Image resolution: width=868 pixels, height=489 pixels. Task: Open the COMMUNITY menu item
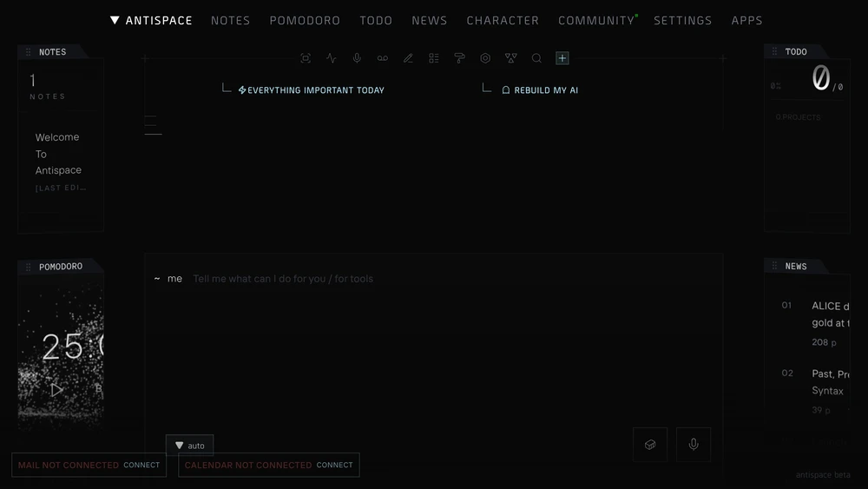point(596,21)
